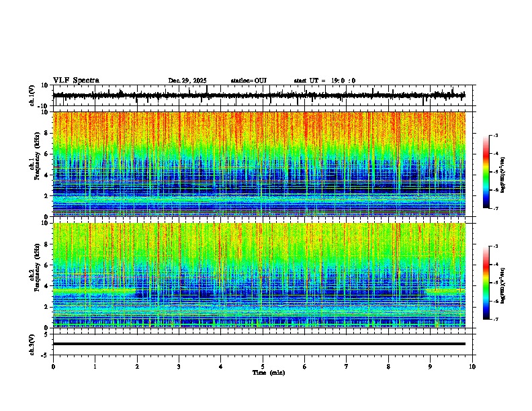Viewport: 532px width, 411px height.
Task: Click the time axis tick label "8"
Action: point(388,367)
